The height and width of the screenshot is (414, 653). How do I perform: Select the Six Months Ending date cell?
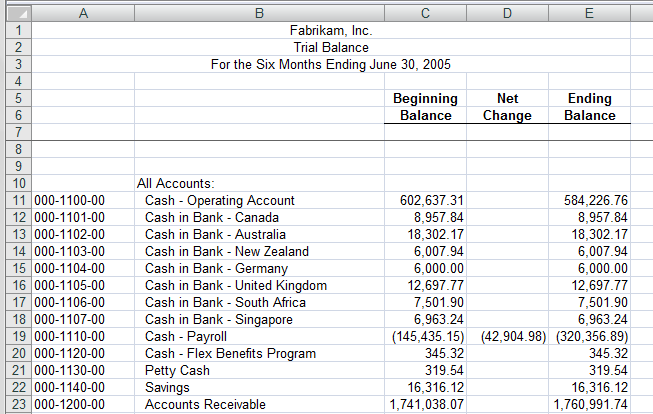coord(330,64)
